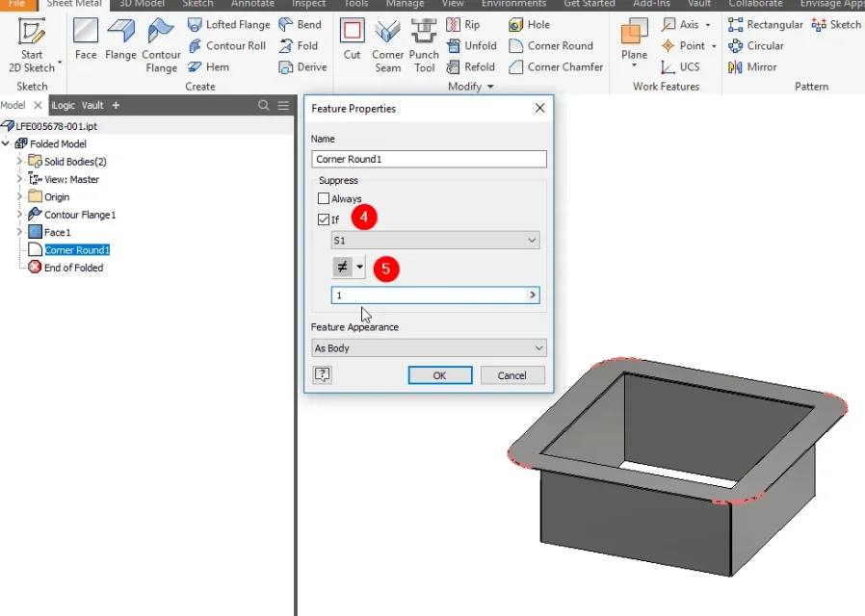Image resolution: width=865 pixels, height=616 pixels.
Task: Choose the Contour Roll tool
Action: [x=226, y=46]
